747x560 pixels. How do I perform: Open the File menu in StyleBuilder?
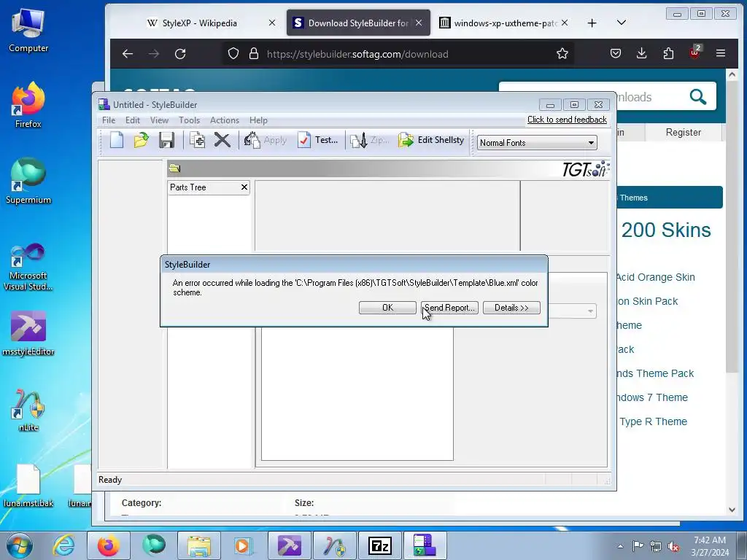click(109, 120)
